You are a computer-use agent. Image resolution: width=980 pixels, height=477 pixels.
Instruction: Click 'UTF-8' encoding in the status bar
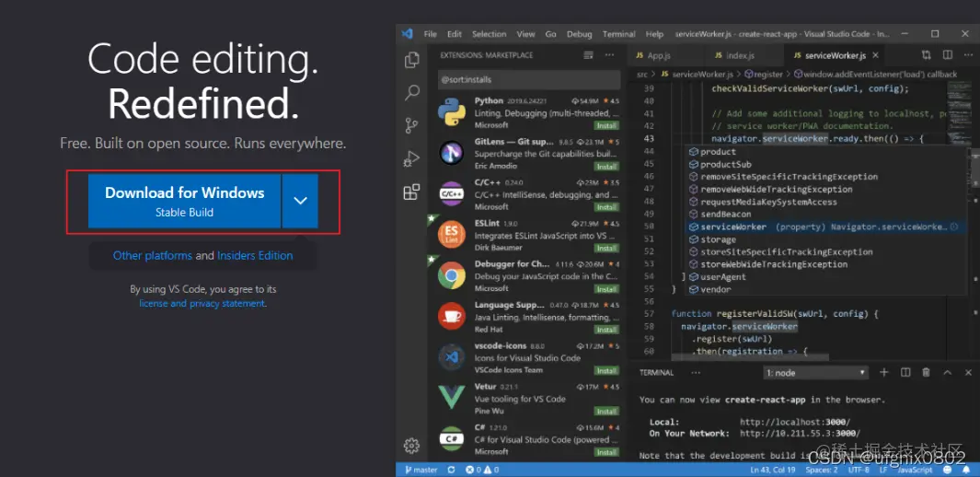pos(859,470)
